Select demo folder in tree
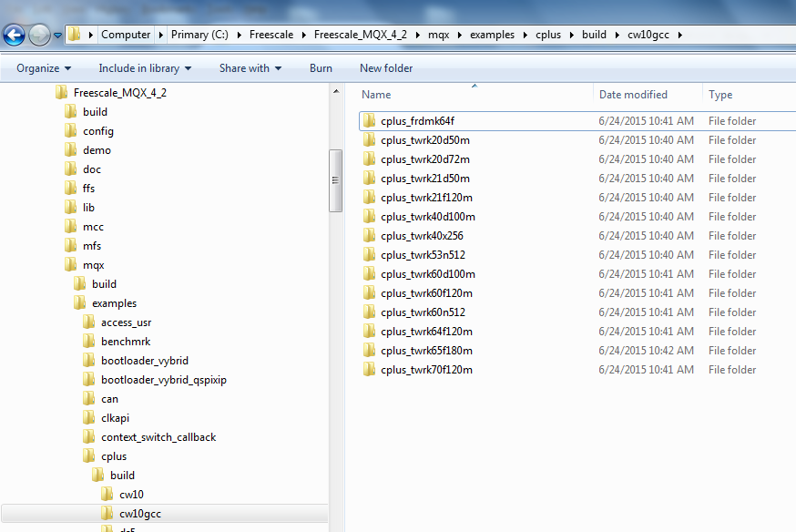Screen dimensions: 796x532 97,150
